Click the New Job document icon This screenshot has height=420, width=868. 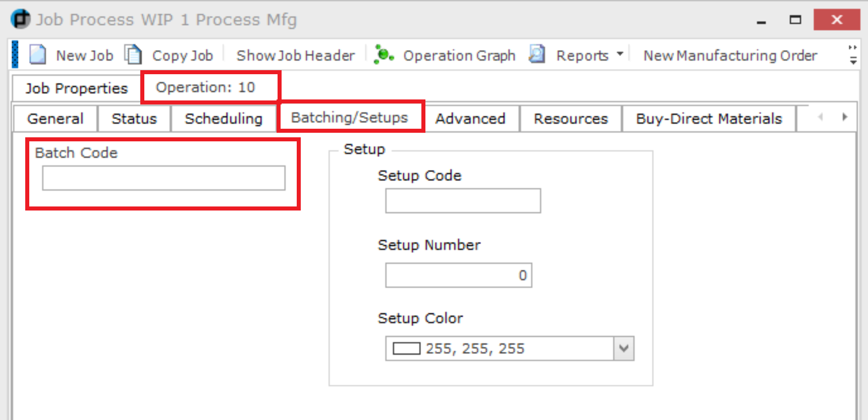click(38, 55)
